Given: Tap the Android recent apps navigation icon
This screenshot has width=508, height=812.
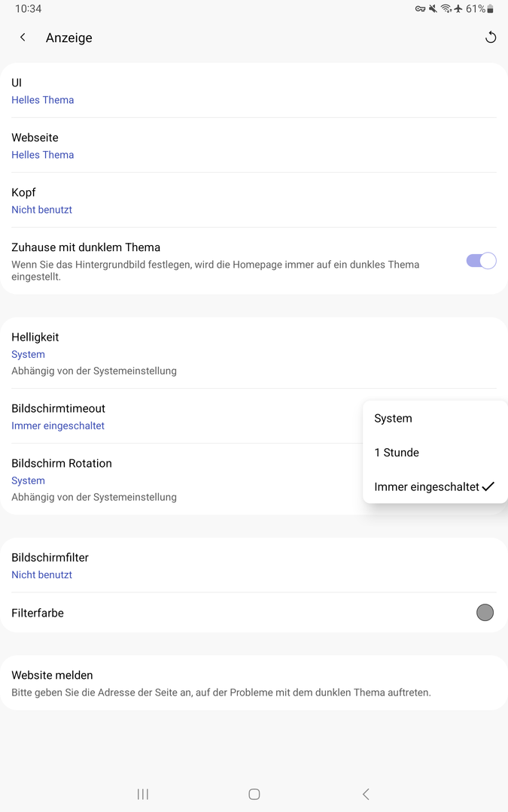Looking at the screenshot, I should [x=143, y=794].
